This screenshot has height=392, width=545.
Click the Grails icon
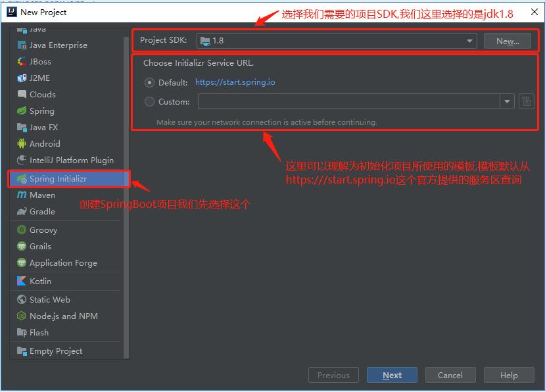[22, 246]
